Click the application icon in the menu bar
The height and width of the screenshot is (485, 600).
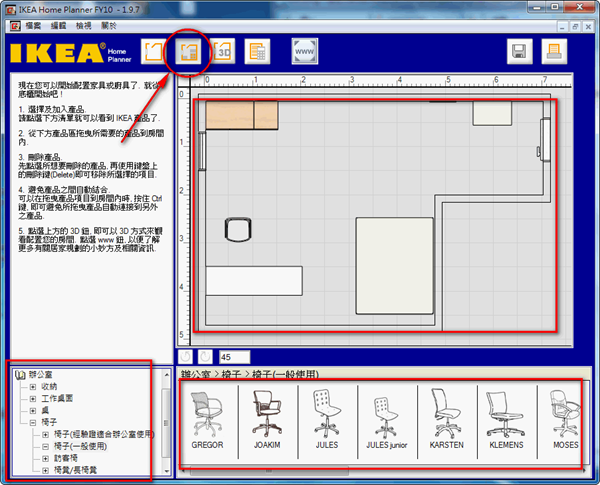coord(15,26)
